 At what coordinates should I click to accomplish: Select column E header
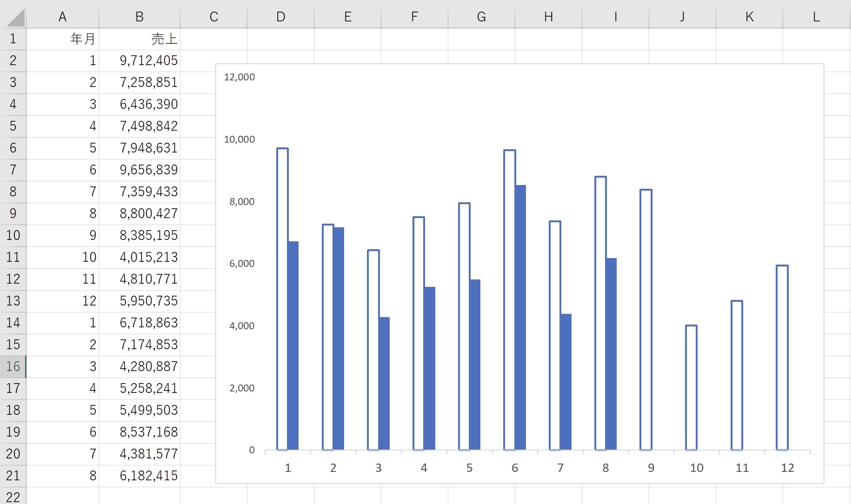pos(348,17)
